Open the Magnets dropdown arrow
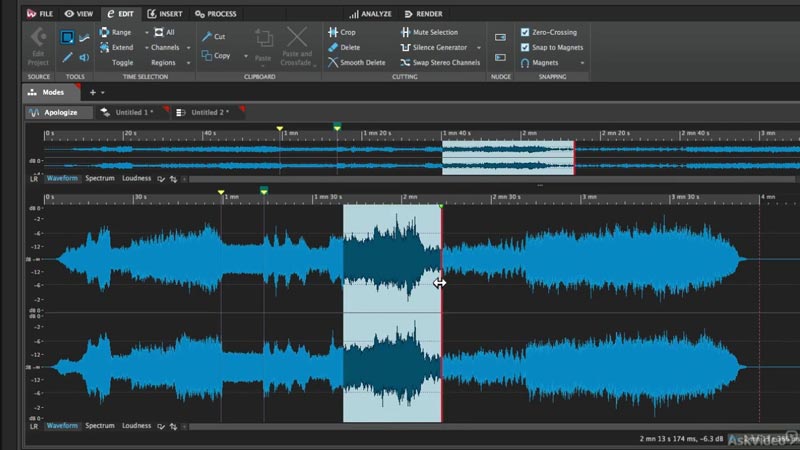The width and height of the screenshot is (800, 450). pos(582,63)
